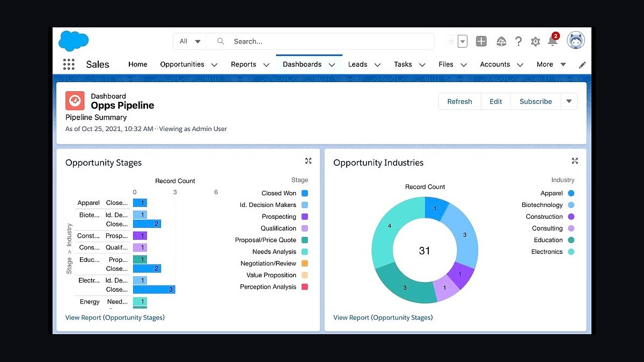The width and height of the screenshot is (644, 362).
Task: Open the Astro user profile avatar
Action: pyautogui.click(x=576, y=40)
